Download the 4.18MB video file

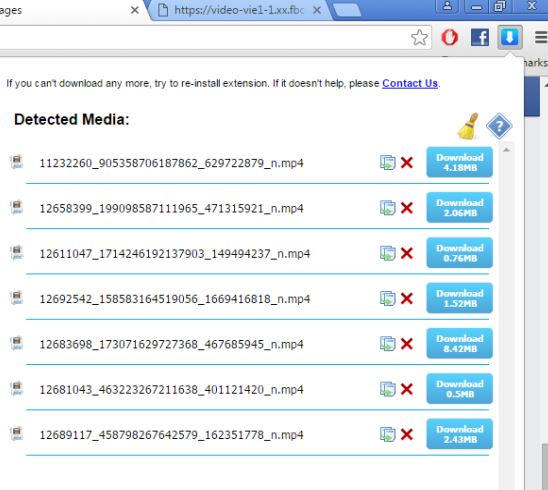click(x=460, y=162)
